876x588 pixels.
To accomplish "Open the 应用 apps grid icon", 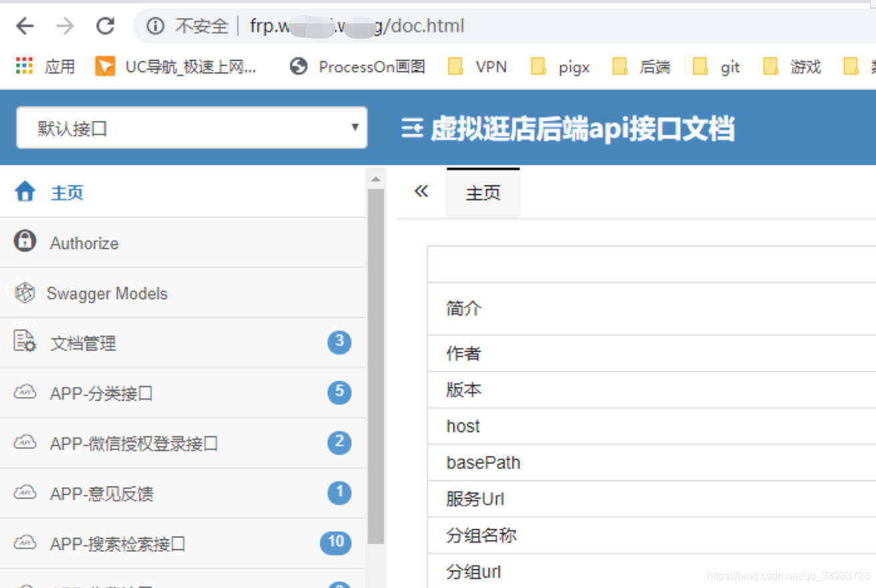I will click(24, 66).
